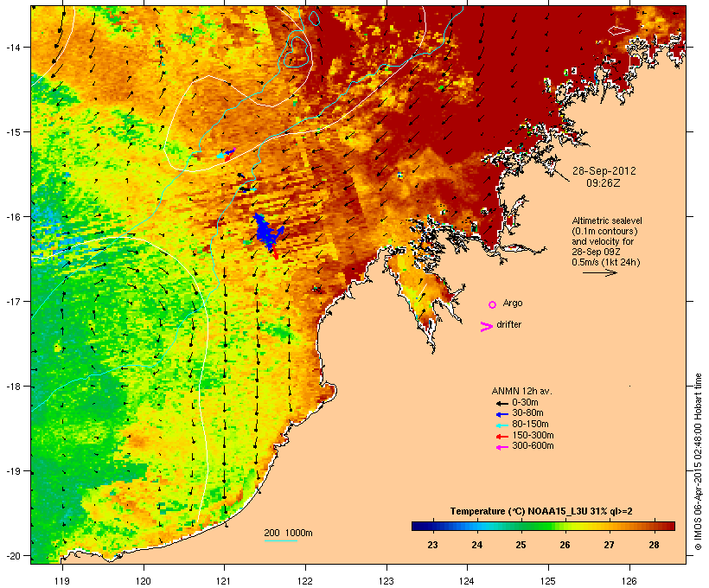The height and width of the screenshot is (588, 709).
Task: Click the large blue current vector cluster
Action: (x=267, y=232)
